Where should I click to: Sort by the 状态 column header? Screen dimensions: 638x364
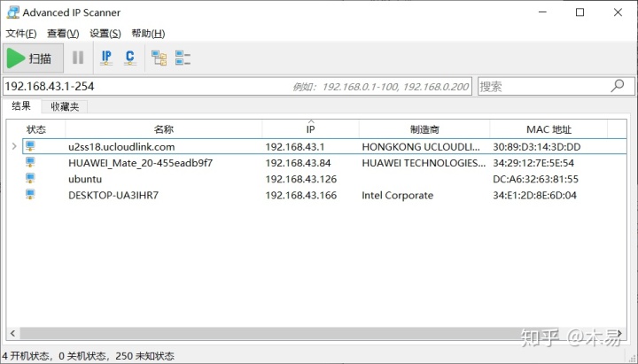(x=35, y=129)
